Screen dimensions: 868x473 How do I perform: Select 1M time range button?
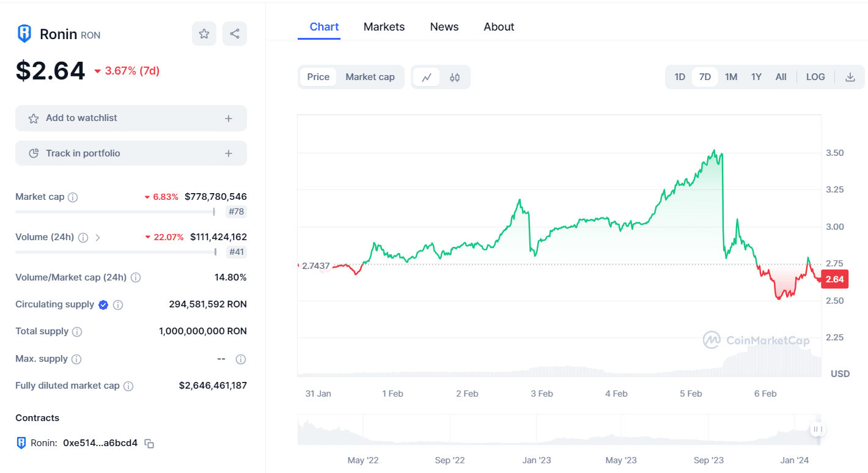coord(731,77)
